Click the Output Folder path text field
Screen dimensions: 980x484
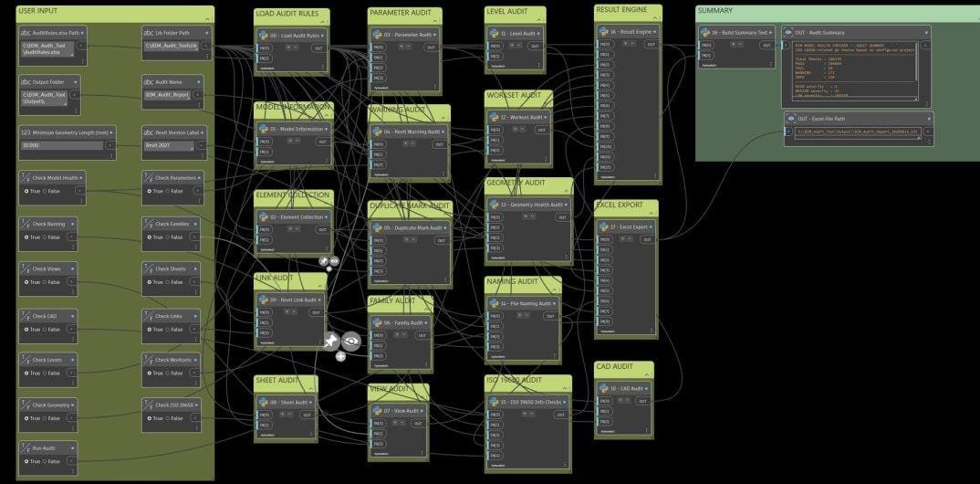(x=44, y=98)
